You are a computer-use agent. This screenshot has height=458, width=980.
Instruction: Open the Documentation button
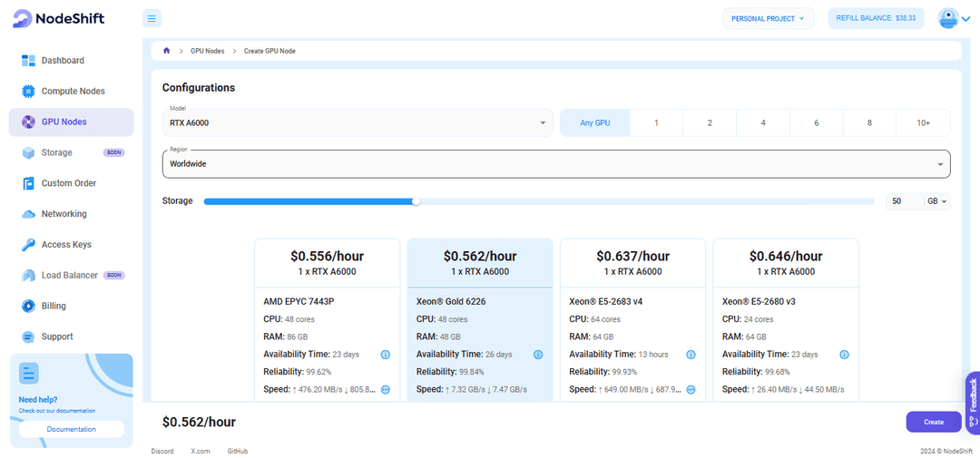click(72, 429)
